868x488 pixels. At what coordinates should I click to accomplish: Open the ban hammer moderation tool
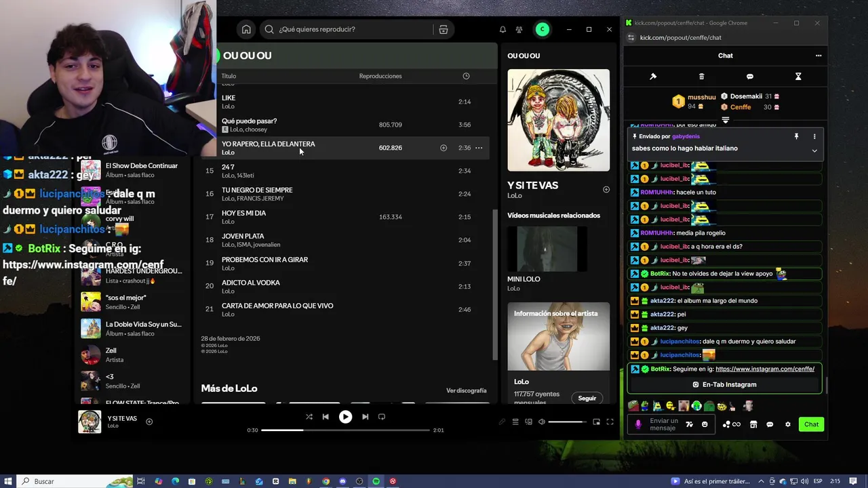[653, 77]
